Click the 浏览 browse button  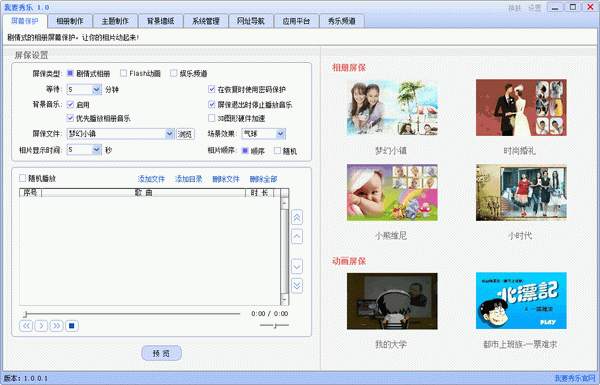185,134
